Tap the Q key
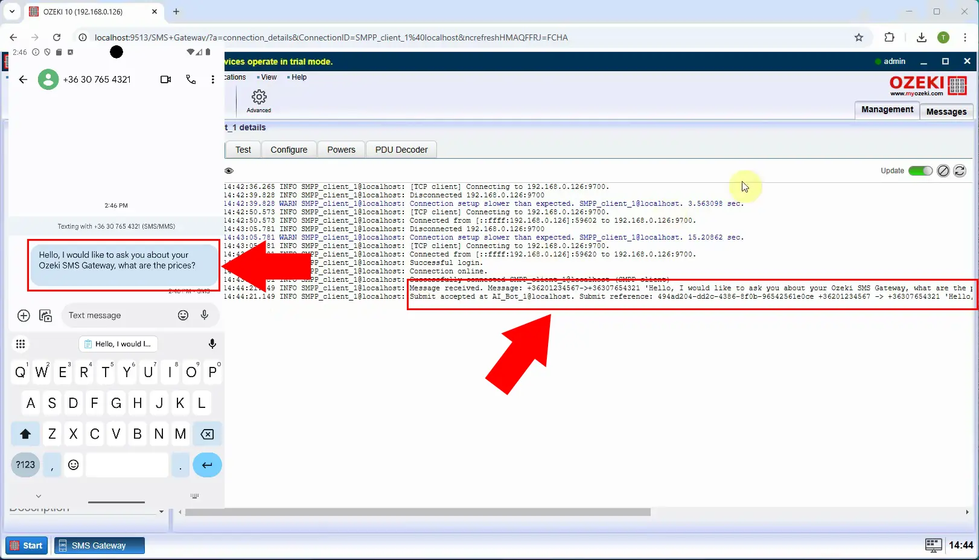Image resolution: width=979 pixels, height=560 pixels. [x=21, y=372]
